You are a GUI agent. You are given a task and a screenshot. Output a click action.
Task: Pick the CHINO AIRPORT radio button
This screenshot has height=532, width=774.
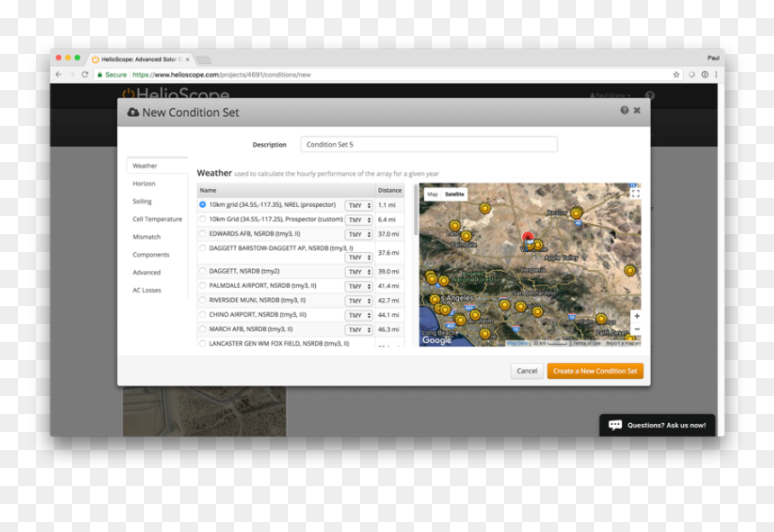click(202, 314)
